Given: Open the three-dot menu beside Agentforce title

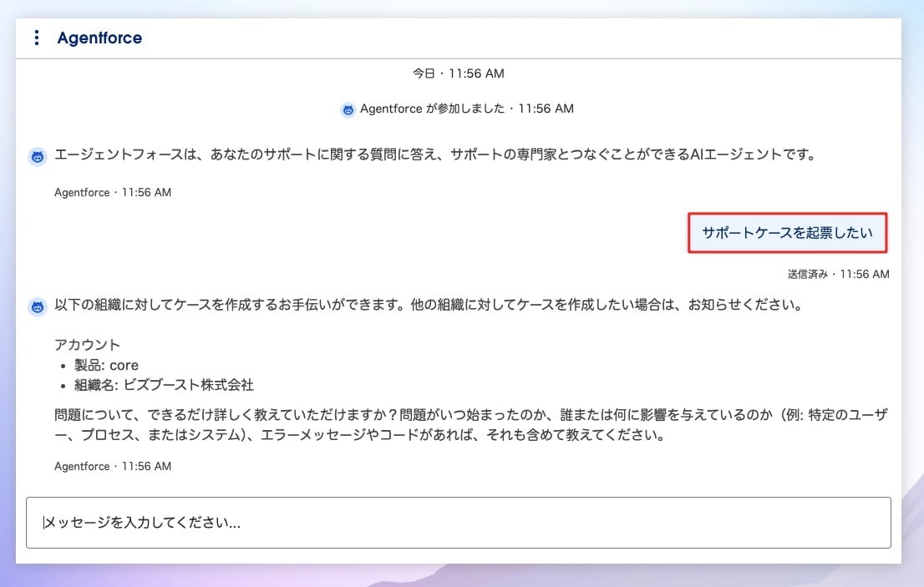Looking at the screenshot, I should pyautogui.click(x=37, y=38).
